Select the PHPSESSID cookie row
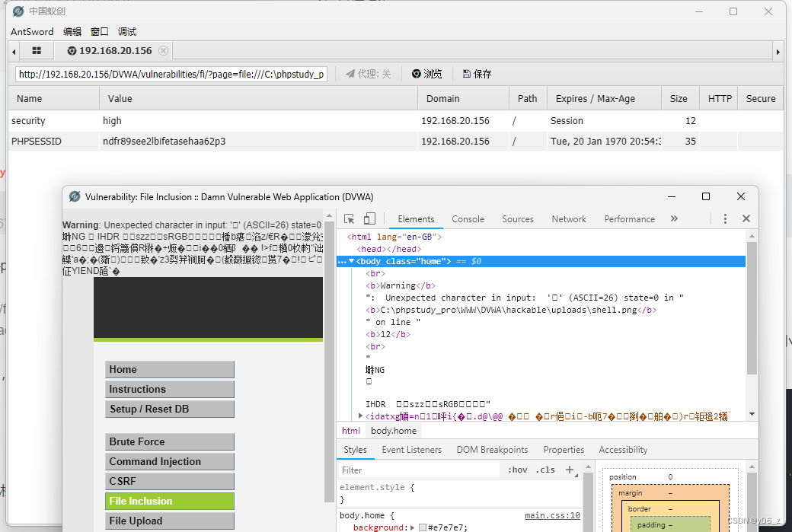The width and height of the screenshot is (792, 532). [x=395, y=142]
